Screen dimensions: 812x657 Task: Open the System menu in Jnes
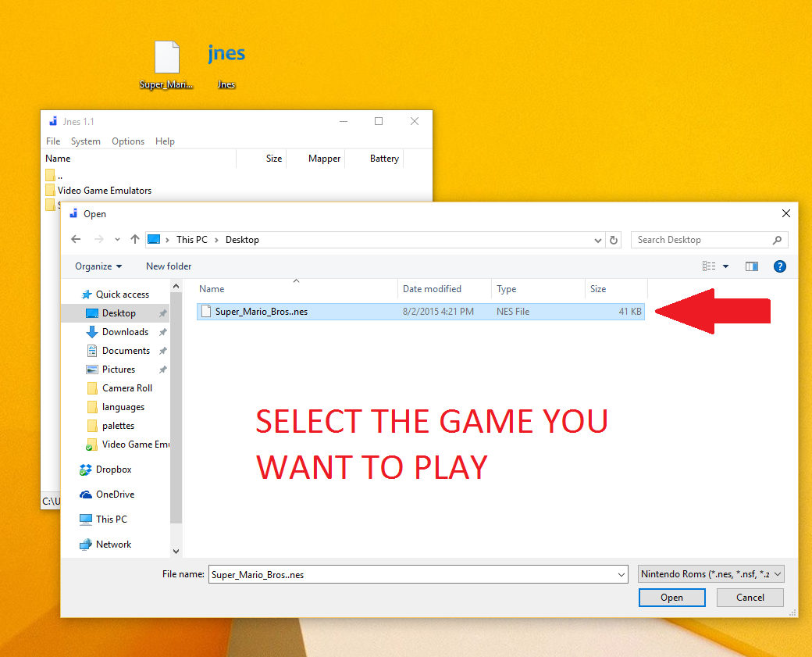[85, 141]
